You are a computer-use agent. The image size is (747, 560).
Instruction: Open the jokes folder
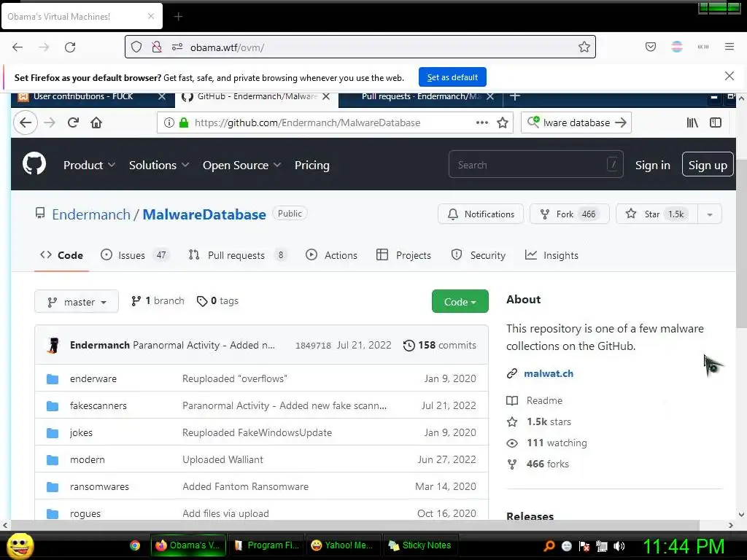pyautogui.click(x=81, y=433)
